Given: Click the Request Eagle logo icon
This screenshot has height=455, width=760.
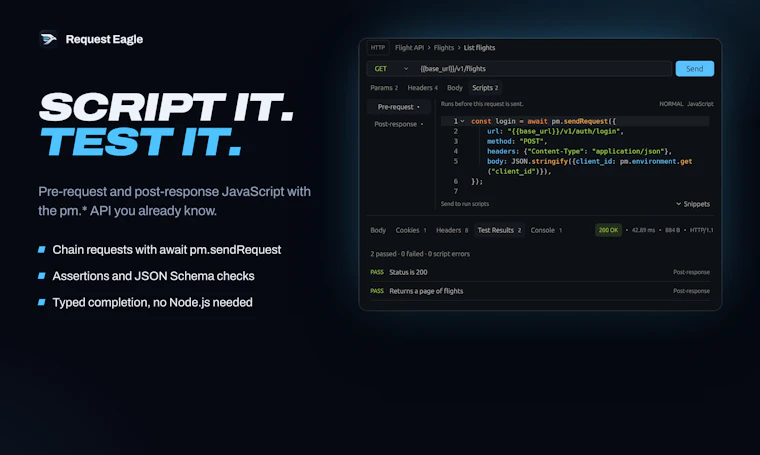Looking at the screenshot, I should pyautogui.click(x=48, y=39).
